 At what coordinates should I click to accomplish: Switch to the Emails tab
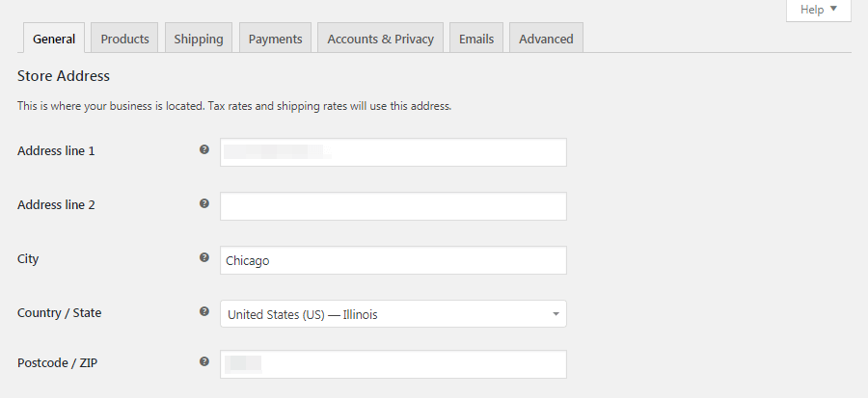[476, 39]
